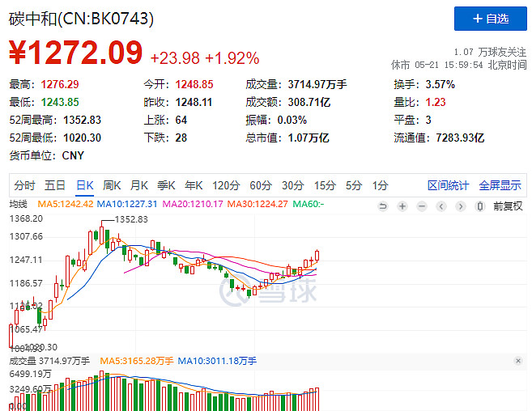The image size is (532, 411).
Task: Zoom out chart with minus icon
Action: point(422,206)
